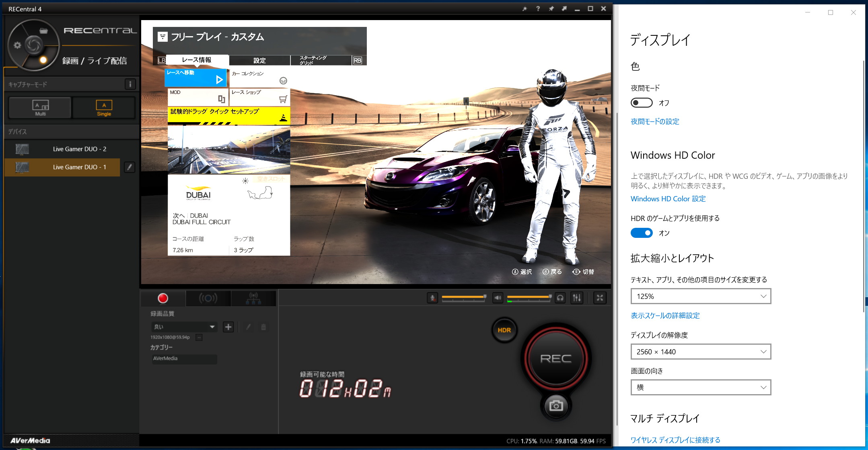868x450 pixels.
Task: Toggle night mode switch in Display settings
Action: coord(642,103)
